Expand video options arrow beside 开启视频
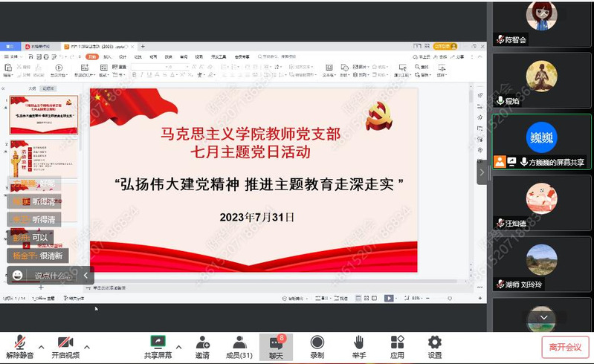Viewport: 594px width, 364px height. [x=87, y=346]
